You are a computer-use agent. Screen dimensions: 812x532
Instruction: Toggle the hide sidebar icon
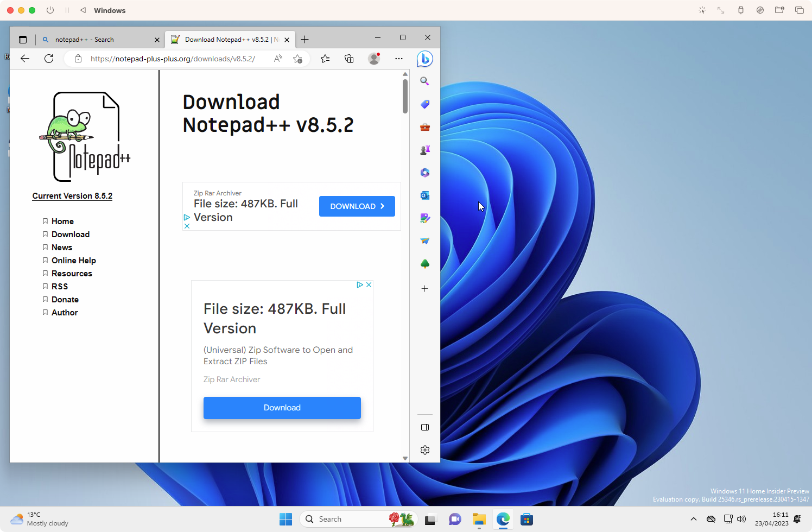425,427
